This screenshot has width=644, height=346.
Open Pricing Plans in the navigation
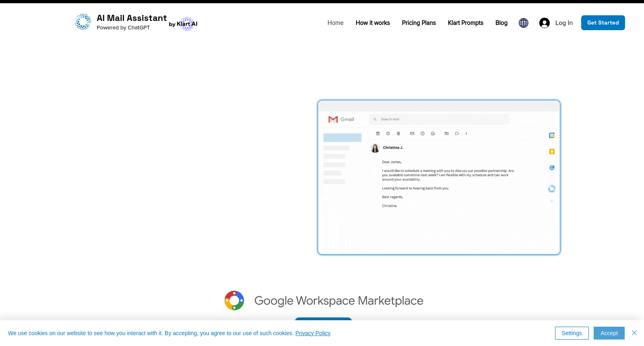coord(419,23)
